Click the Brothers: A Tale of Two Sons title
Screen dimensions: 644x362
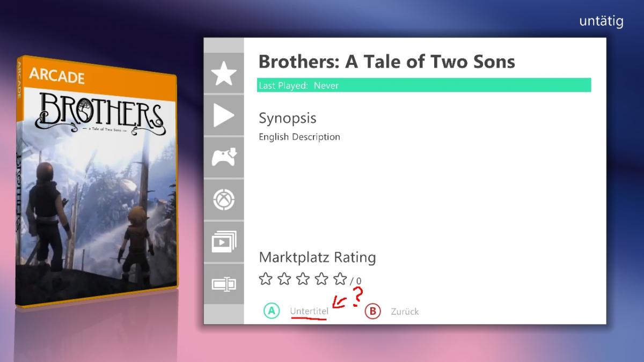point(386,62)
